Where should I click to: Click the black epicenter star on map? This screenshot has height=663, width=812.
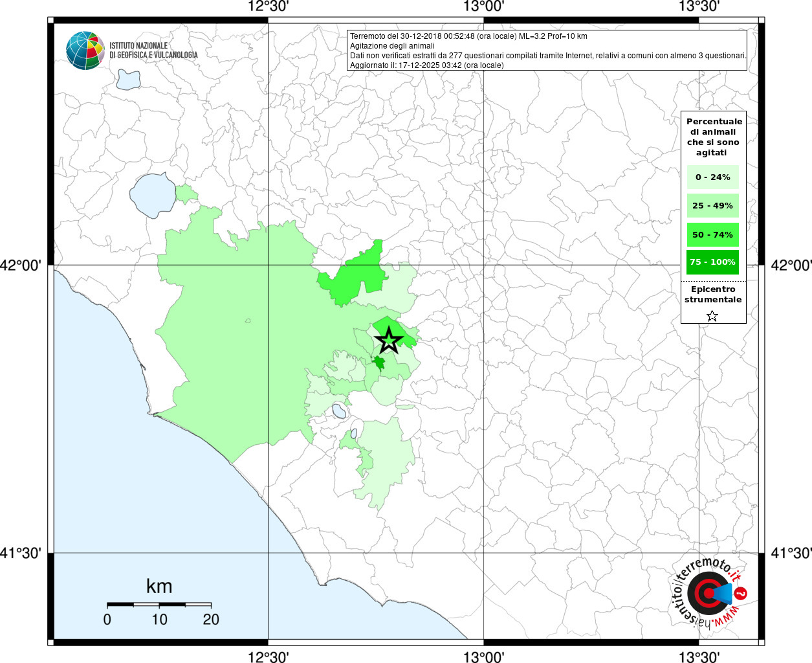[x=388, y=340]
